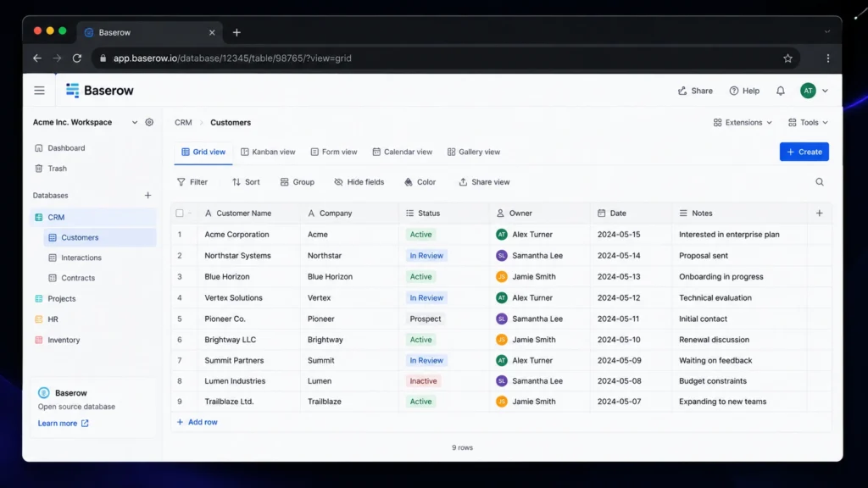Viewport: 868px width, 488px height.
Task: Switch to the Calendar view tab
Action: [403, 152]
